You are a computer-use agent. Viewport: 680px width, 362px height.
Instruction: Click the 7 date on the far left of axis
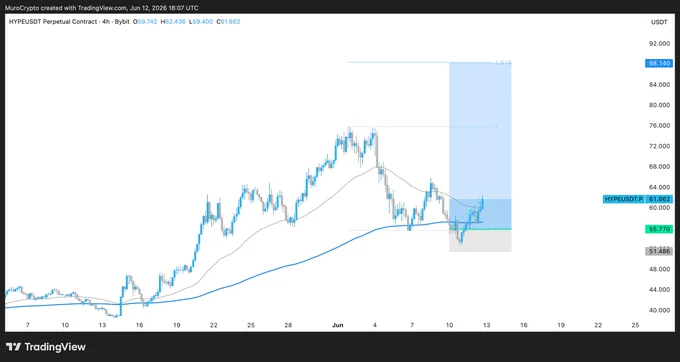pyautogui.click(x=27, y=325)
